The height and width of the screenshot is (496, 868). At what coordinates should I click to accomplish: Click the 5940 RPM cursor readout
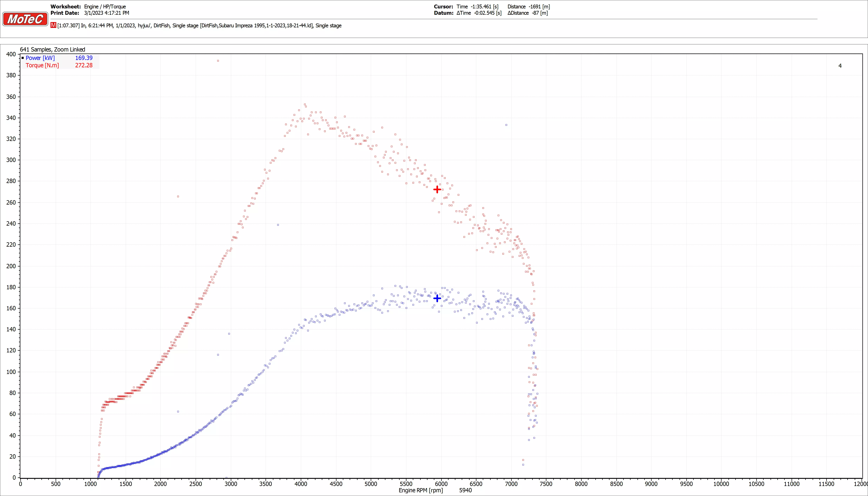[x=465, y=490]
